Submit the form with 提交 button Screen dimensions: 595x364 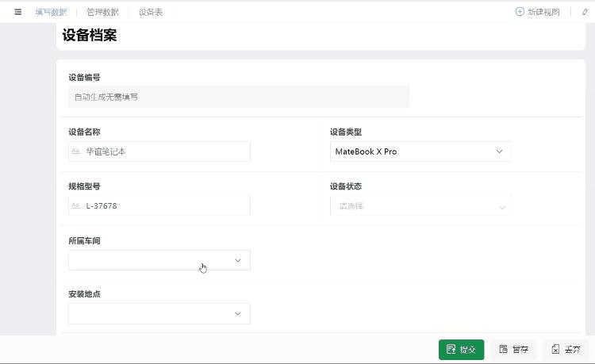pyautogui.click(x=462, y=350)
